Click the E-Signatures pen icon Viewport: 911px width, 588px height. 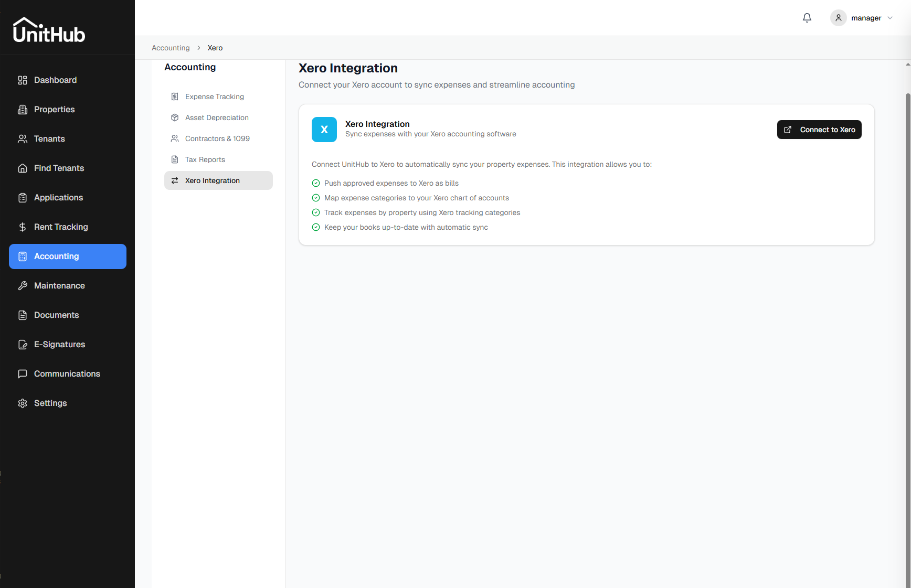pos(23,345)
